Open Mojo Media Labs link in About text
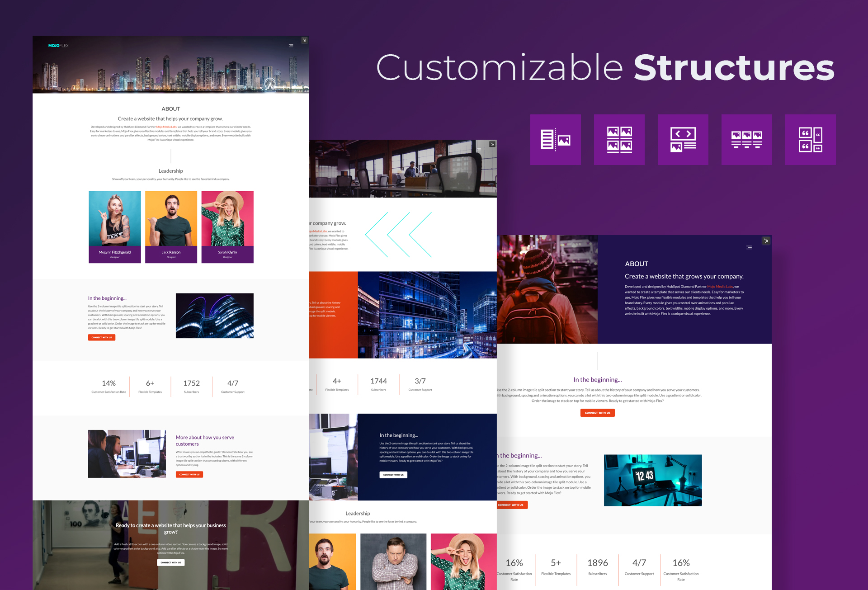Screen dimensions: 868x590 [166, 127]
